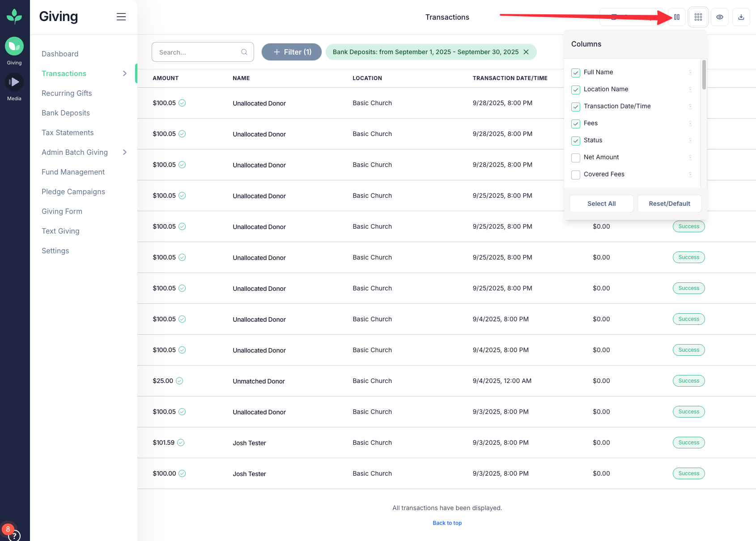
Task: Check the Covered Fees column checkbox
Action: (x=576, y=175)
